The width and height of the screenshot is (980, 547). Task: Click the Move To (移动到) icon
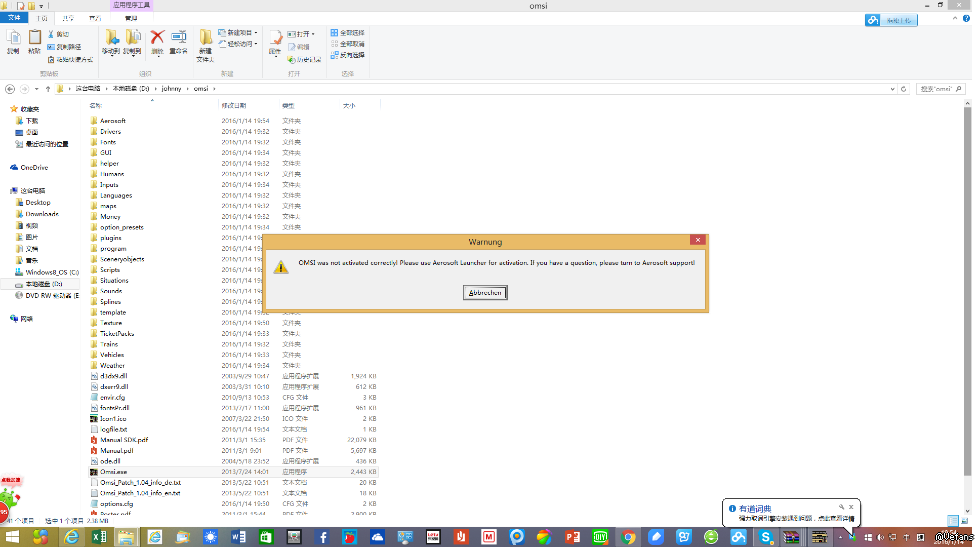click(x=111, y=38)
